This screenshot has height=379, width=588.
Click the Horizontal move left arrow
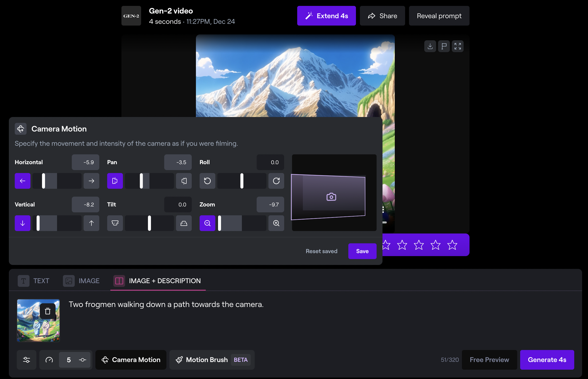point(22,181)
